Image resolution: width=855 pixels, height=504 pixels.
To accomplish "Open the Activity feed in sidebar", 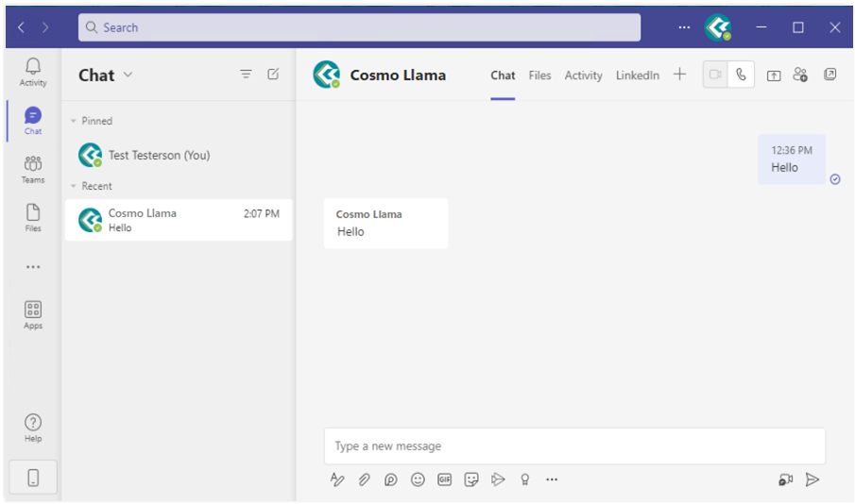I will [33, 72].
